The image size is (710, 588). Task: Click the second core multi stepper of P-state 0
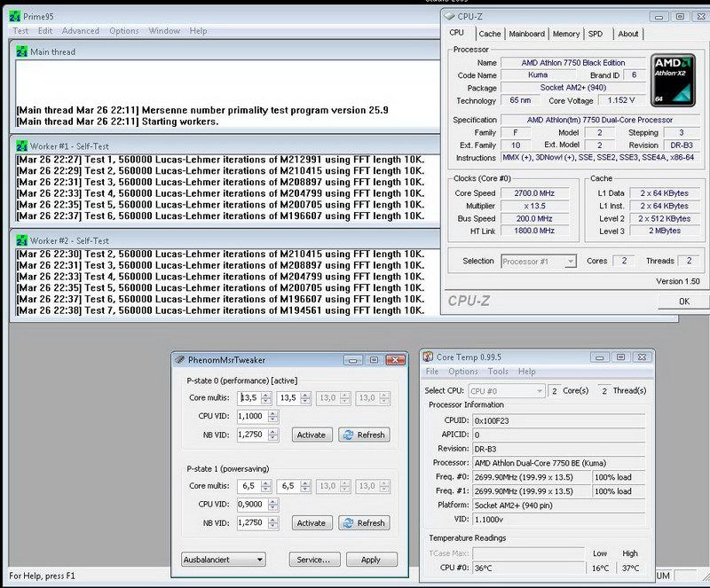pos(305,398)
